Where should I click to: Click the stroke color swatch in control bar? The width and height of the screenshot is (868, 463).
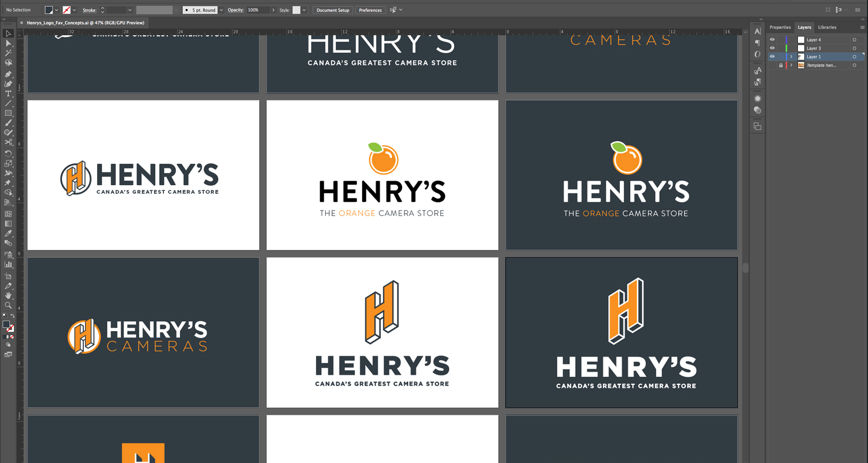click(67, 10)
